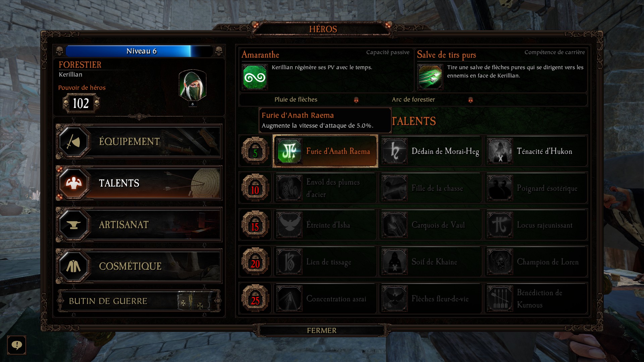Open the Équipement menu
This screenshot has height=362, width=644.
coord(139,141)
